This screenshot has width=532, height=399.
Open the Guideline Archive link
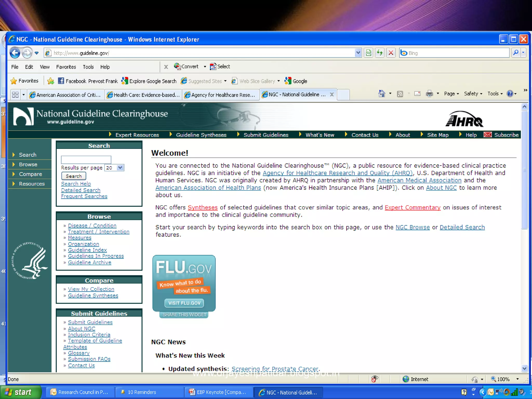pyautogui.click(x=90, y=262)
